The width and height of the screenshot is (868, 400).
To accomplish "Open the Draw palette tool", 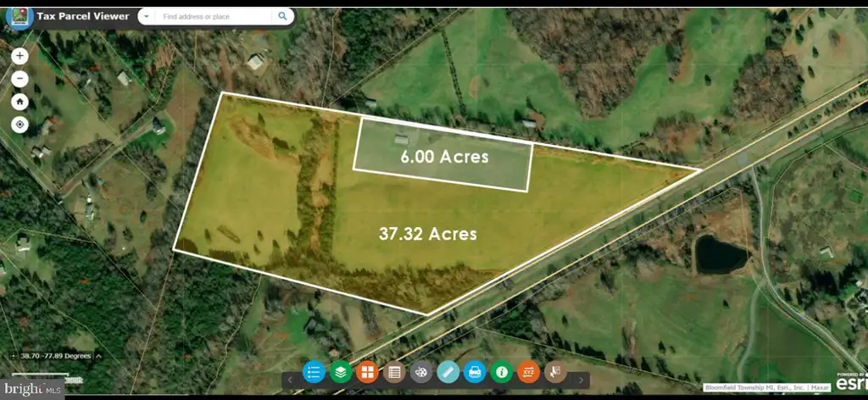I will (421, 372).
